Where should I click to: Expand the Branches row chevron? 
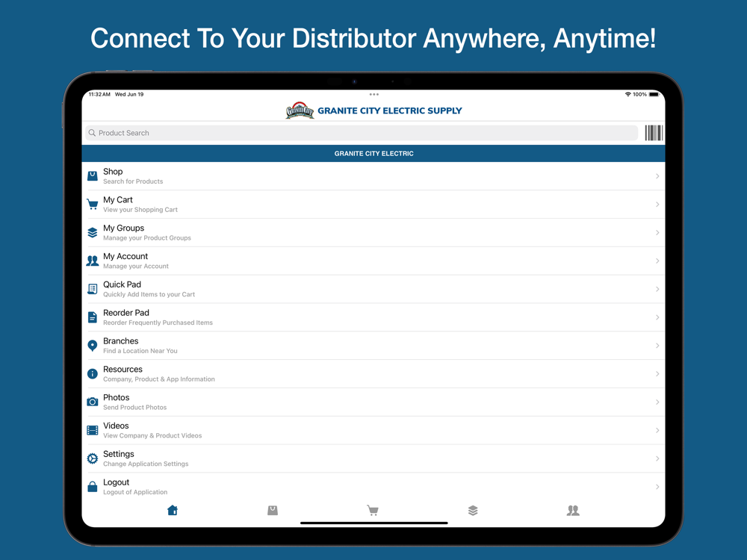tap(657, 346)
